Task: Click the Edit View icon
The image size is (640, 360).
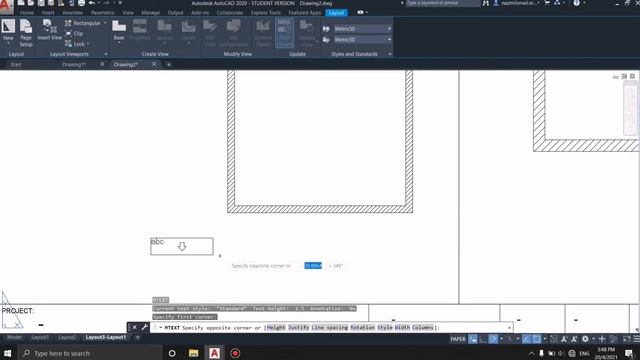Action: [x=210, y=33]
